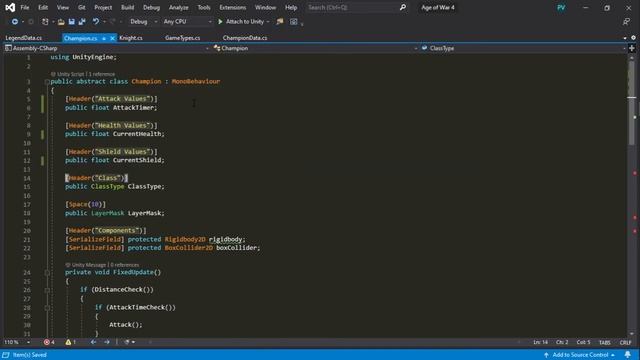Click the Age of War 4 solution name

point(438,7)
